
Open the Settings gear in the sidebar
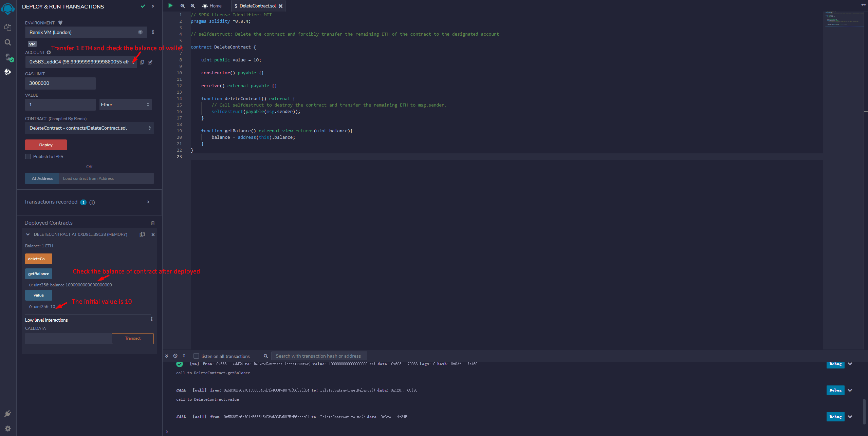(x=7, y=428)
